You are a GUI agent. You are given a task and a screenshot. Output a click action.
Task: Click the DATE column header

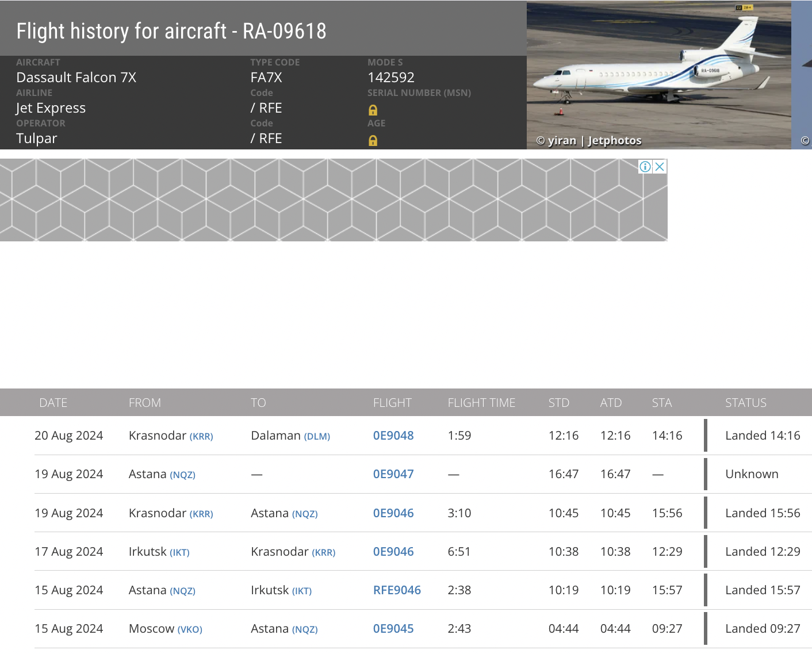point(53,403)
